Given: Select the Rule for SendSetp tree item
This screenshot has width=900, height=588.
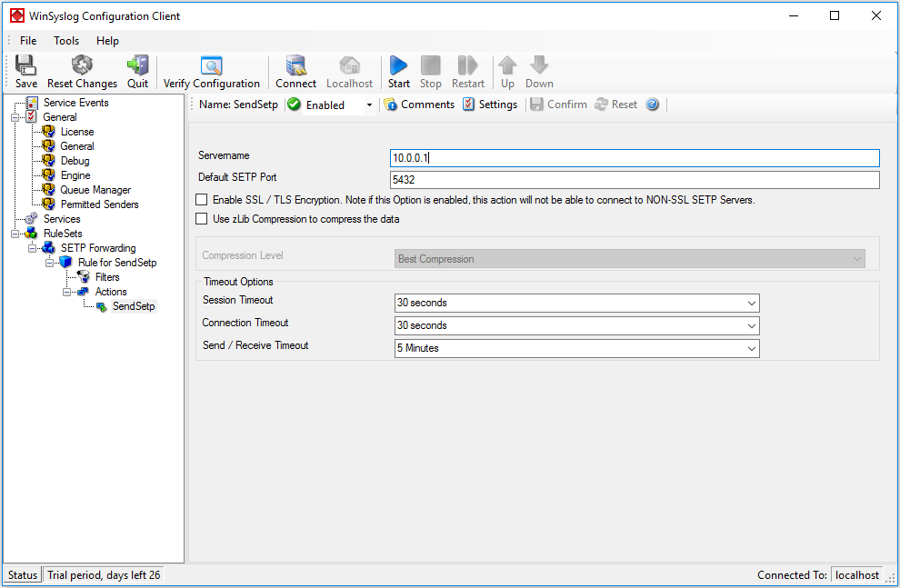Looking at the screenshot, I should tap(117, 263).
